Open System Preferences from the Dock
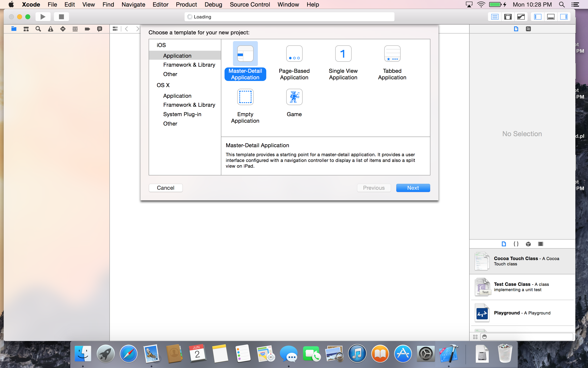Viewport: 588px width, 368px height. [x=426, y=354]
